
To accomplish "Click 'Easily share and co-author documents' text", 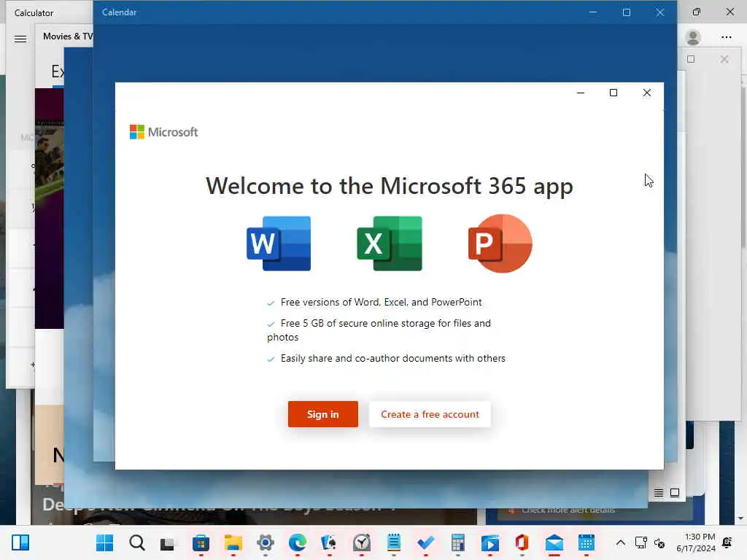I will [392, 358].
